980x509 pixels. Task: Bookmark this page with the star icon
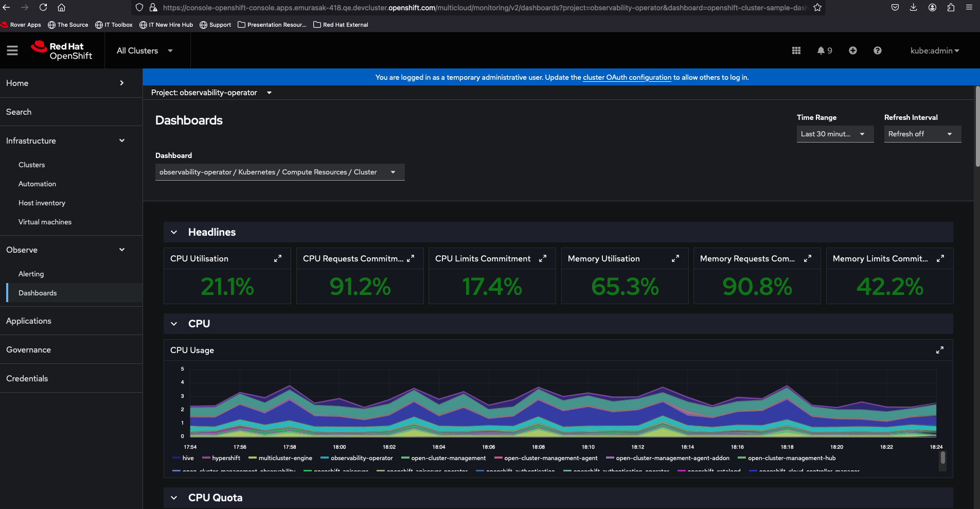coord(817,8)
